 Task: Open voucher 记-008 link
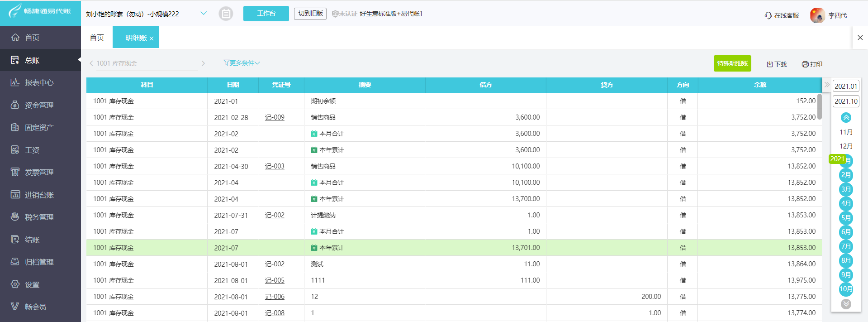(x=275, y=313)
